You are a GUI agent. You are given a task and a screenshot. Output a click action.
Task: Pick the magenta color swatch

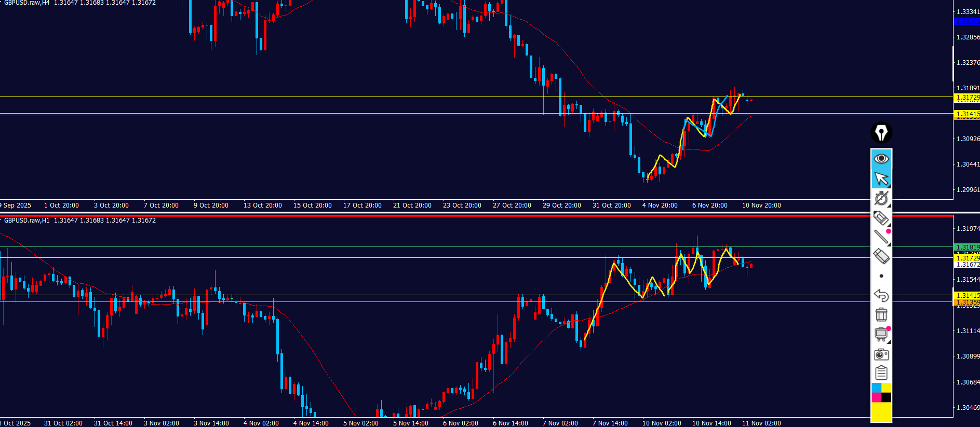tap(876, 397)
